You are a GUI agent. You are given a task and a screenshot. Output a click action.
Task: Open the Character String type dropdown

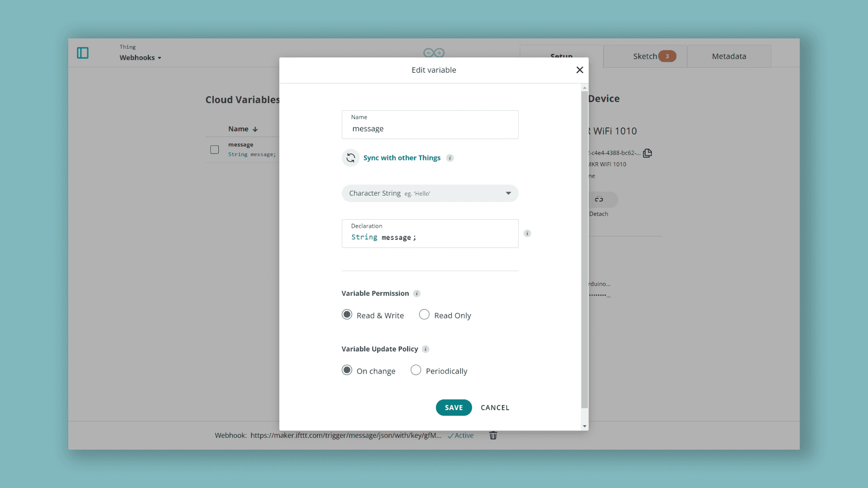(x=429, y=193)
